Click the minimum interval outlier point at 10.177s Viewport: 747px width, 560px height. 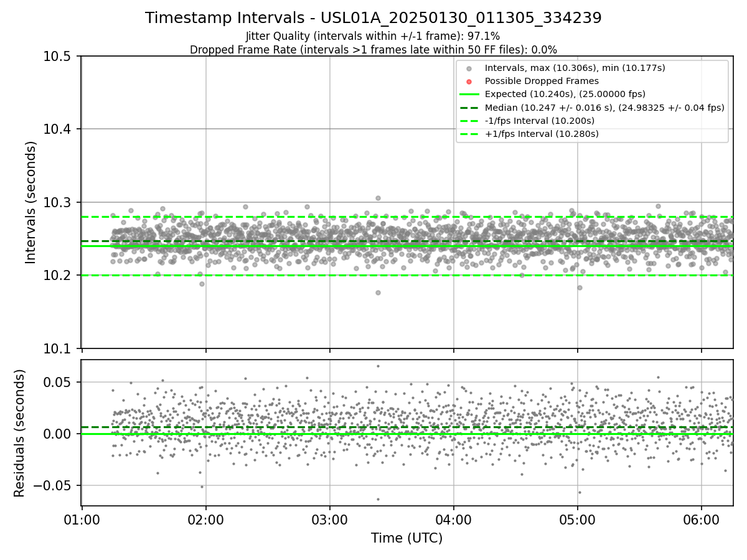coord(378,292)
